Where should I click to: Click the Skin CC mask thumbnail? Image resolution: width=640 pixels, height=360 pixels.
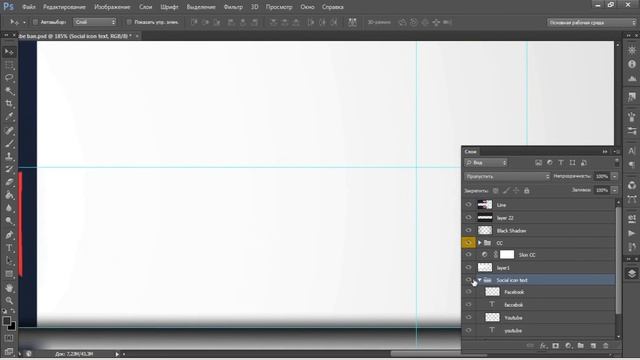pos(507,255)
